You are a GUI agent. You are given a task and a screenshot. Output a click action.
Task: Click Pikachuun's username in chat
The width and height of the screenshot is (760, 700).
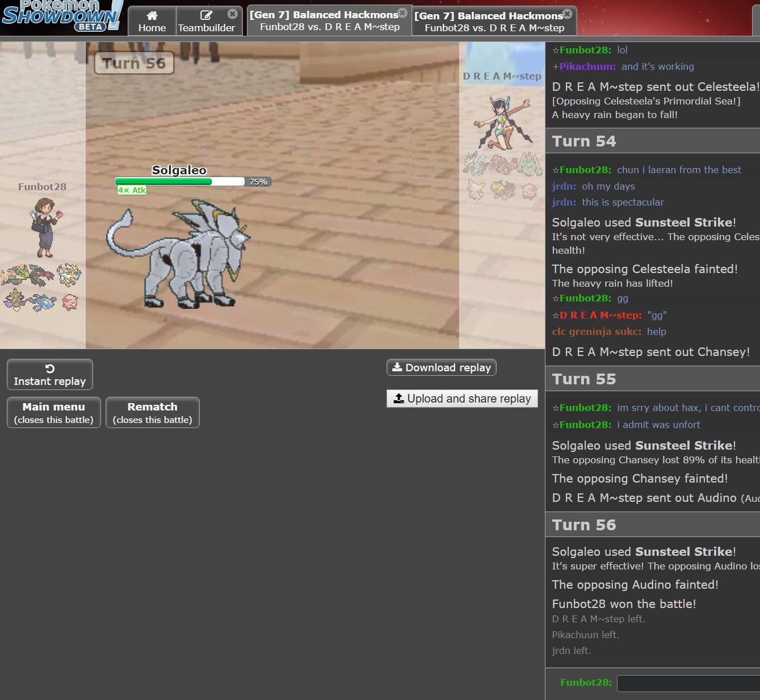[x=587, y=66]
